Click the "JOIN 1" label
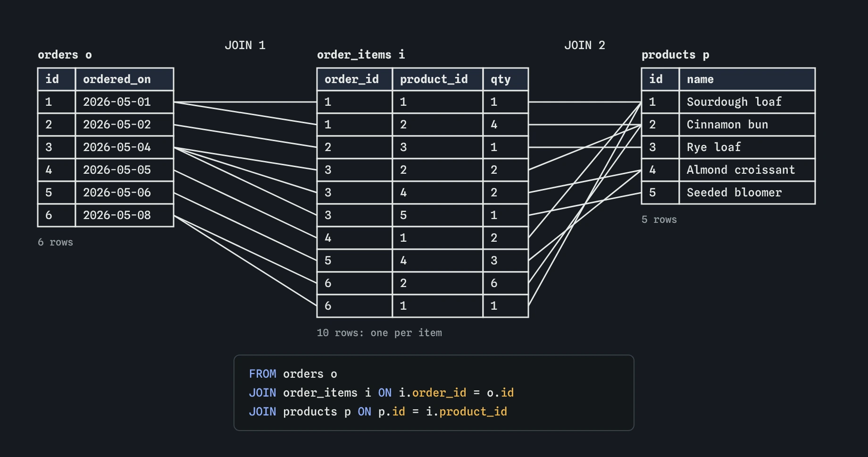 [x=245, y=45]
